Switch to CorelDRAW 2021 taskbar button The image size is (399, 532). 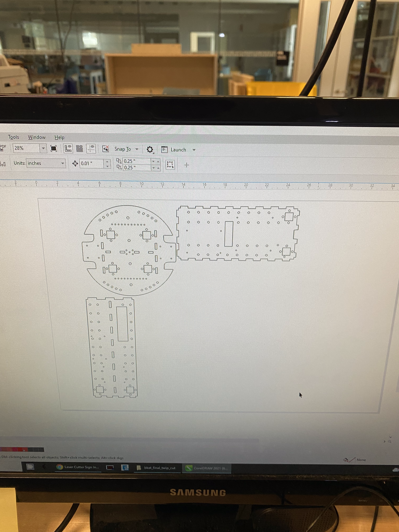point(206,468)
